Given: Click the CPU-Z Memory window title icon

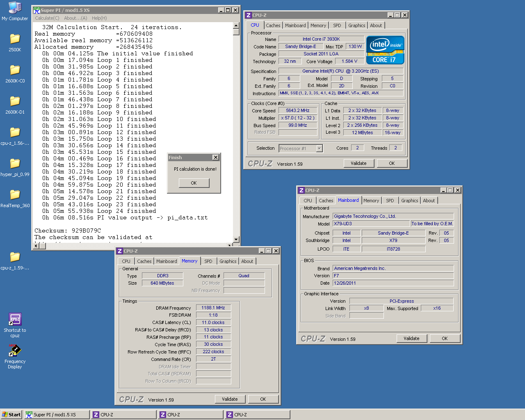Looking at the screenshot, I should tap(119, 251).
